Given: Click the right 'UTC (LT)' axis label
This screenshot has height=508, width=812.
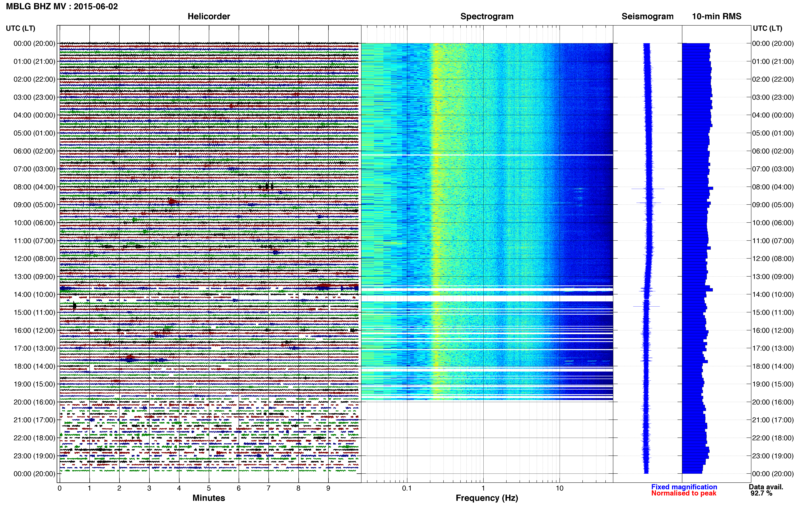Looking at the screenshot, I should pyautogui.click(x=767, y=28).
